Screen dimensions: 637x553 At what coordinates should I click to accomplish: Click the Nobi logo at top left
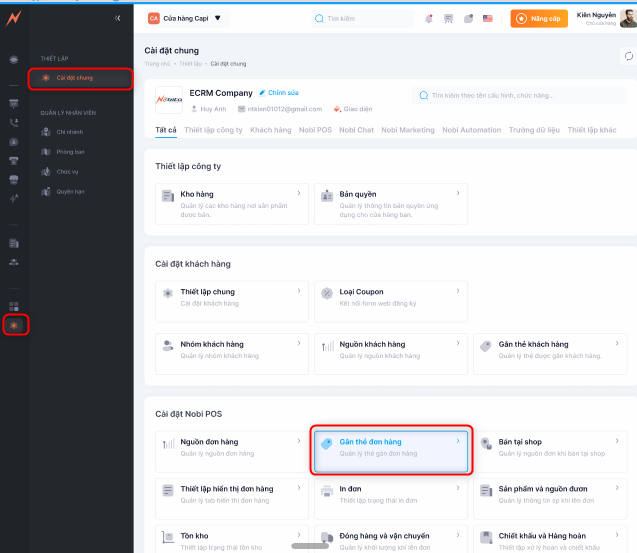13,18
